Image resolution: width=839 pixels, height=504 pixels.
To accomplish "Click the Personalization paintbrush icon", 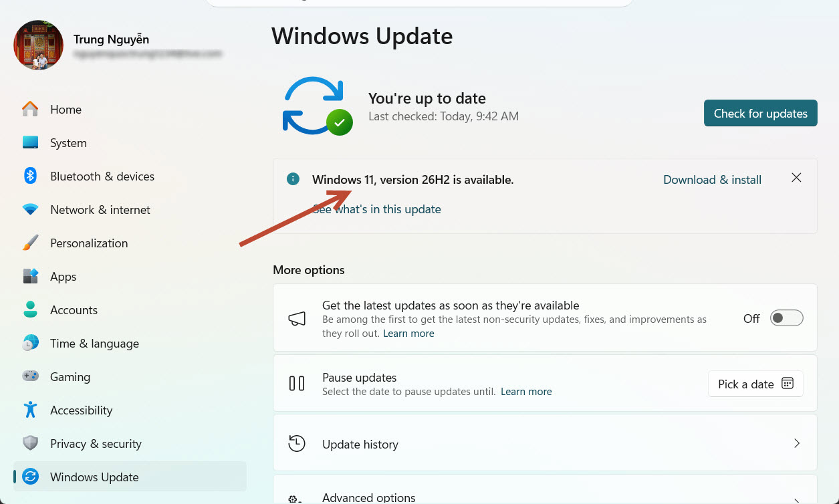I will pyautogui.click(x=30, y=243).
